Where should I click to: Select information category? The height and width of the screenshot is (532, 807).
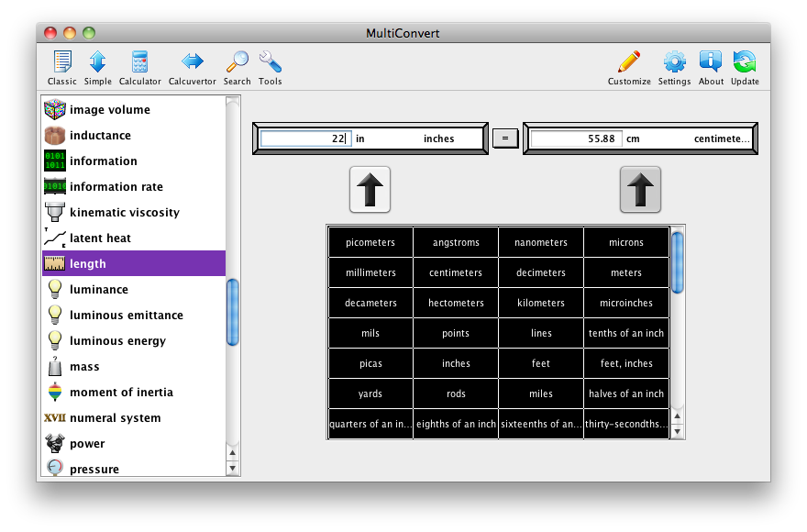click(134, 161)
